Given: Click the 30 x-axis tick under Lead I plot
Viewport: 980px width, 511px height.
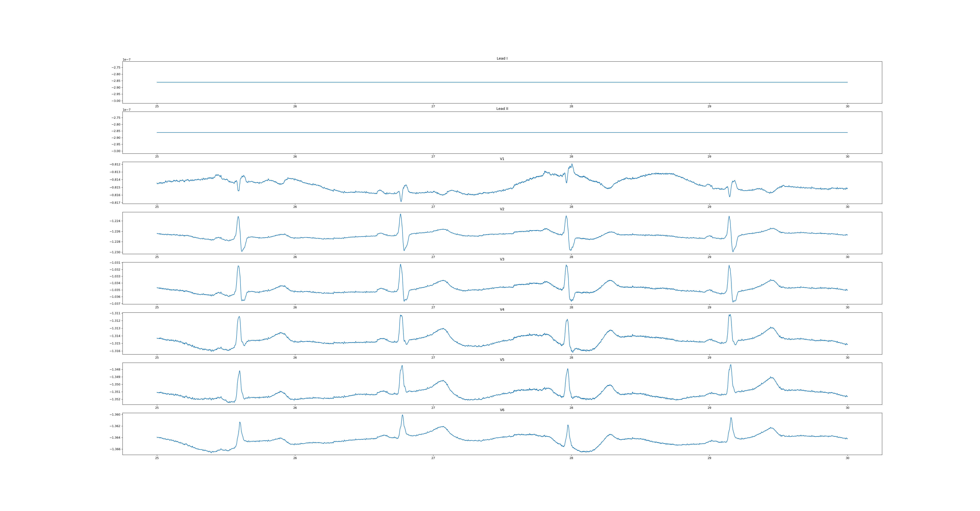Looking at the screenshot, I should point(847,106).
